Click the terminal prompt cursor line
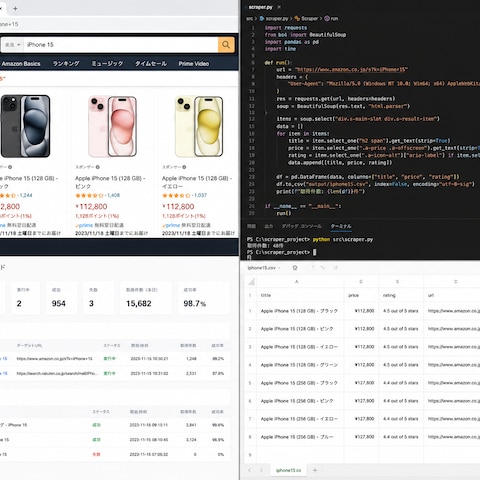Screen dimensions: 480x480 point(282,252)
